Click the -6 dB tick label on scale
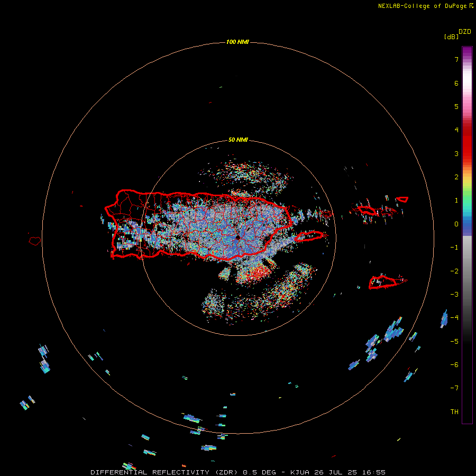 [454, 365]
